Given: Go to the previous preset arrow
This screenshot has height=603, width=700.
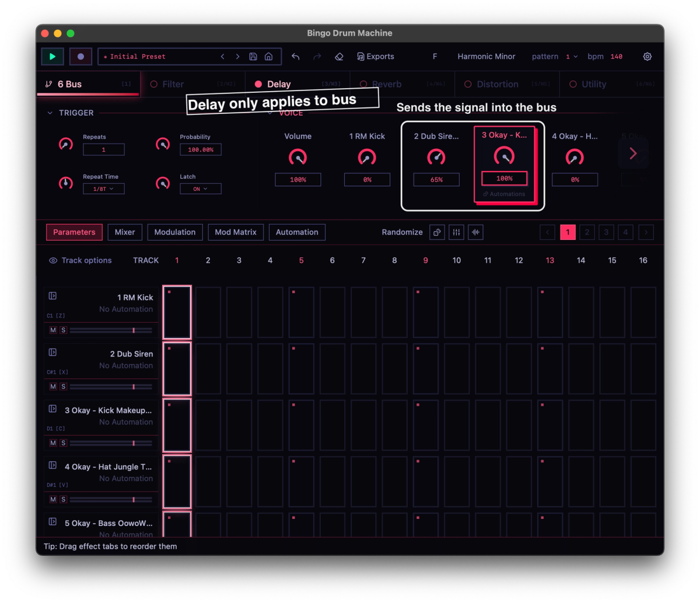Looking at the screenshot, I should (223, 57).
